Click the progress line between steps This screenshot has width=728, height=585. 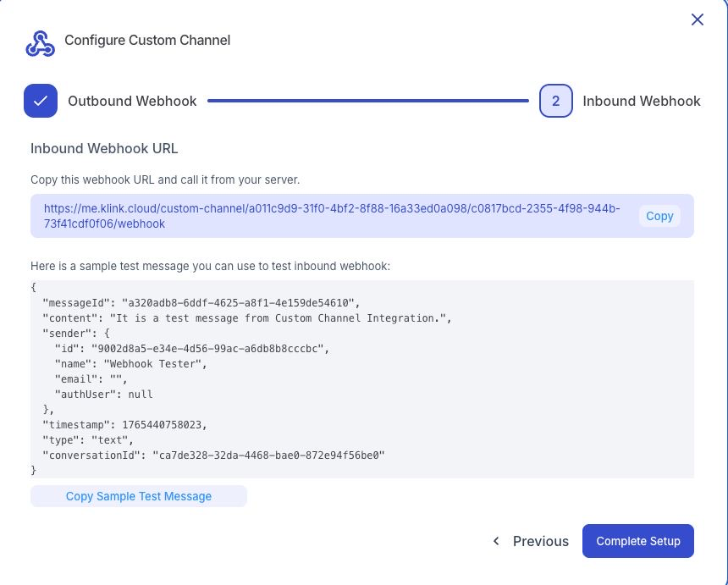367,101
